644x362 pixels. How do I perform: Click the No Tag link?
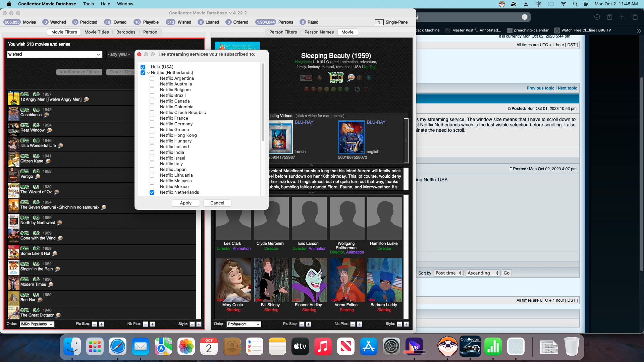click(x=370, y=67)
